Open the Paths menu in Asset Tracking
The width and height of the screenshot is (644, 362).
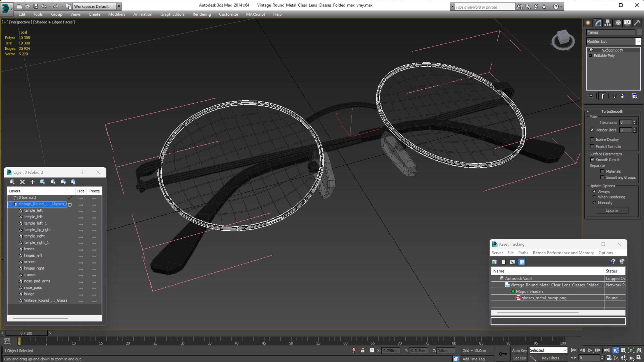coord(523,253)
